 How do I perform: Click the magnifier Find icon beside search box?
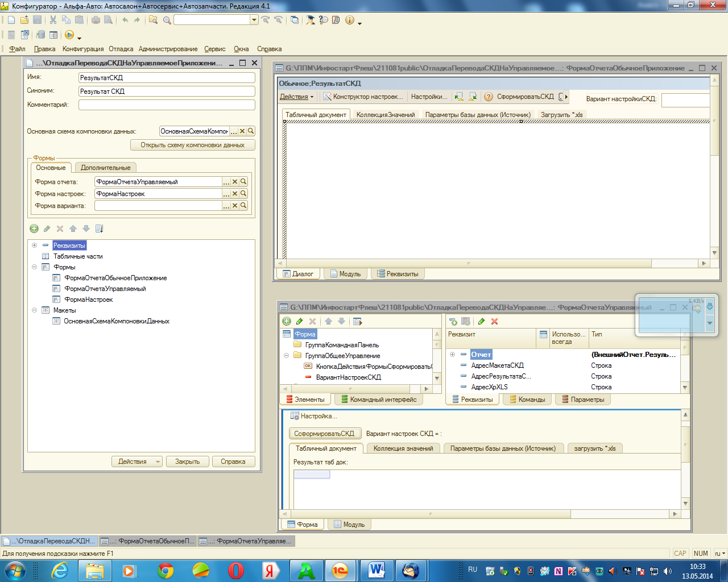pos(167,20)
